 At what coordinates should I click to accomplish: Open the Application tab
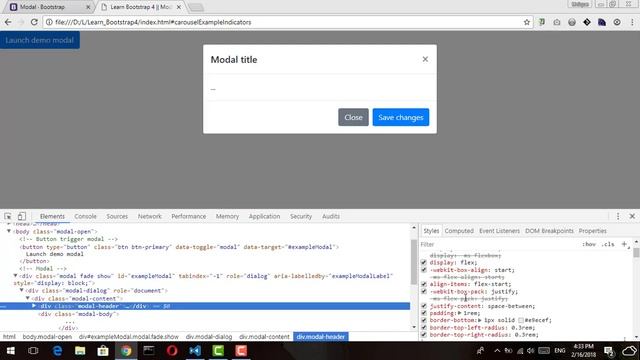(x=264, y=216)
